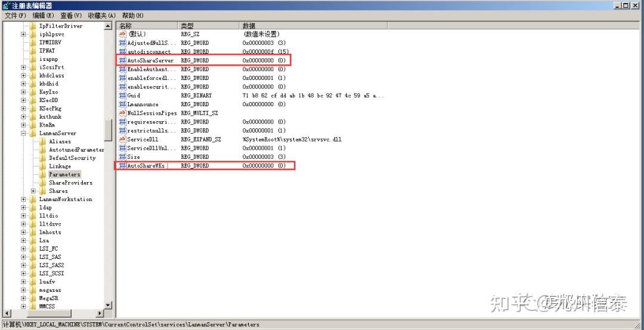Click the ShareProviders folder icon
The width and height of the screenshot is (644, 330).
(x=43, y=183)
